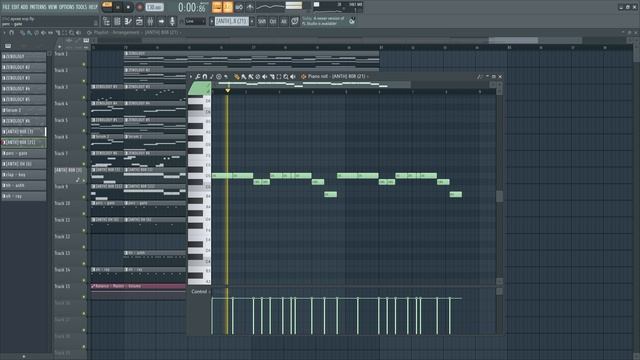Click the stop playback button
This screenshot has height=360, width=640.
[x=128, y=7]
